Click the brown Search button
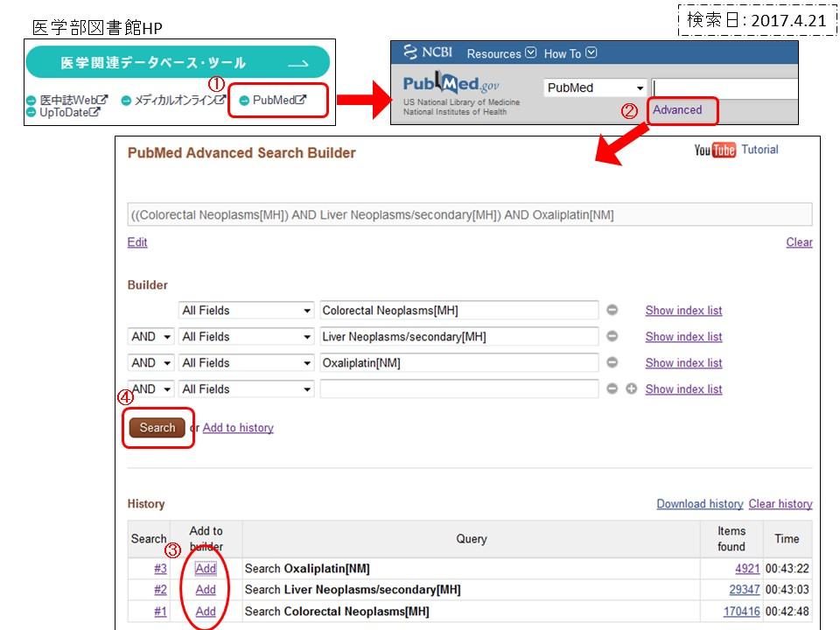The height and width of the screenshot is (630, 840). click(x=157, y=428)
